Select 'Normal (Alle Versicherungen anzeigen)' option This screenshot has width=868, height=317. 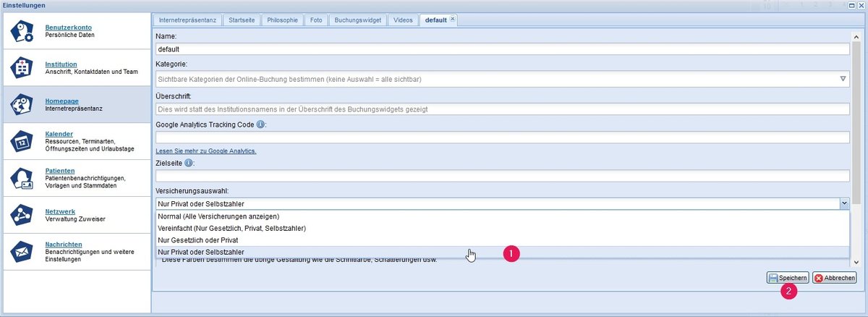218,216
